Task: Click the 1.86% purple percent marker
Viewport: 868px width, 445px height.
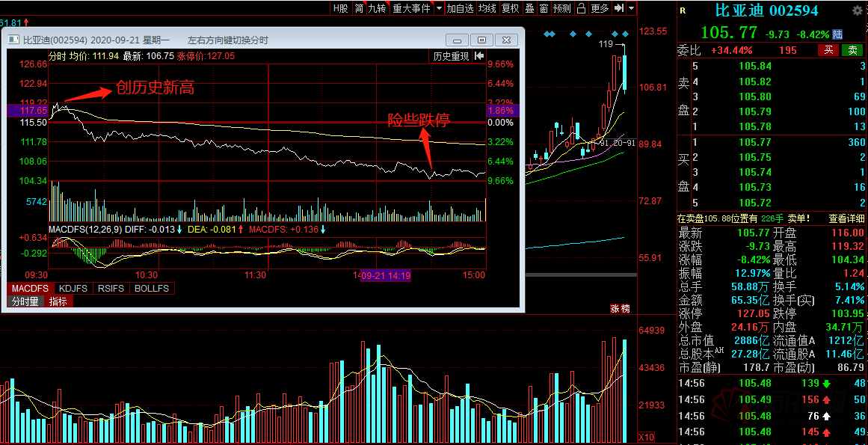Action: tap(502, 111)
